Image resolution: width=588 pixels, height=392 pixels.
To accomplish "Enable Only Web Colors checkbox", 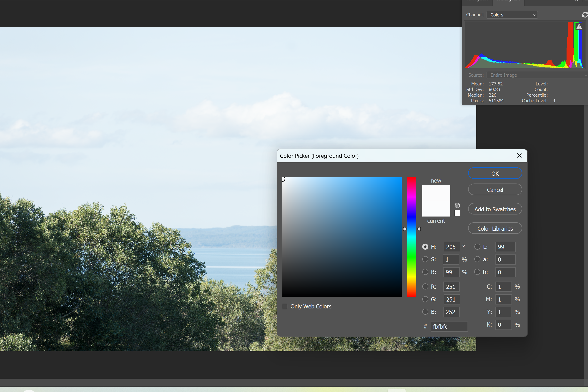I will click(285, 307).
